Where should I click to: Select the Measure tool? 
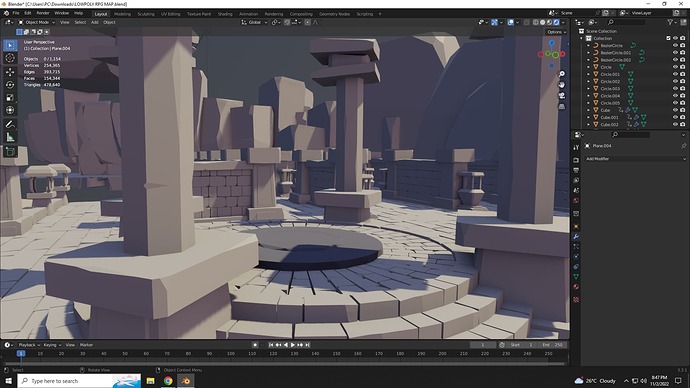pos(10,138)
